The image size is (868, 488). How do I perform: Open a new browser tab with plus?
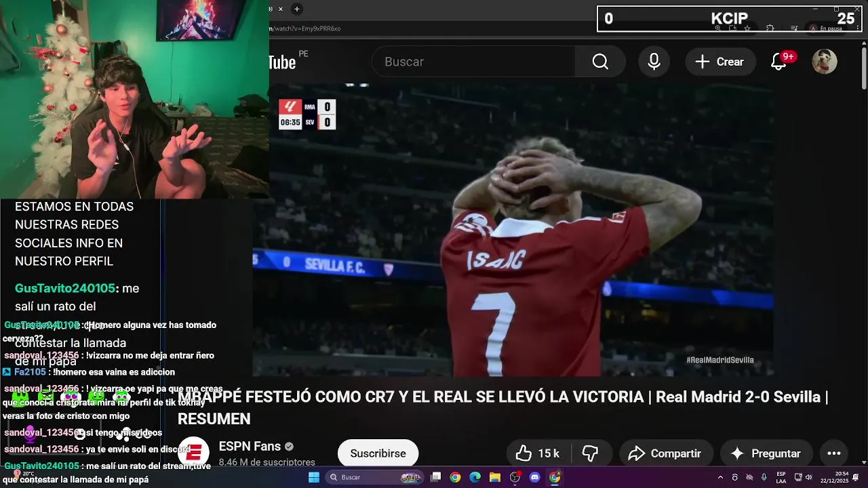(296, 9)
